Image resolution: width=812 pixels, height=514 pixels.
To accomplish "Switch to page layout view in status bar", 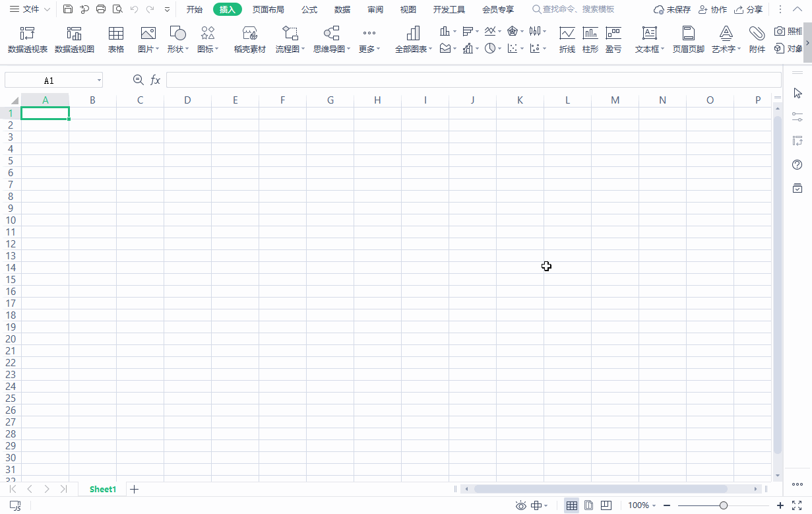I will click(589, 505).
